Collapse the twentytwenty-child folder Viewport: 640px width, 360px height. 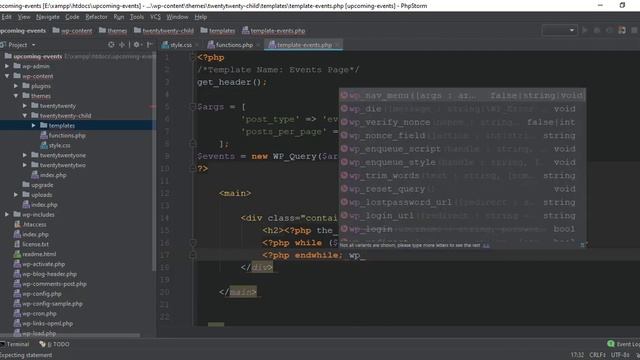tap(25, 116)
